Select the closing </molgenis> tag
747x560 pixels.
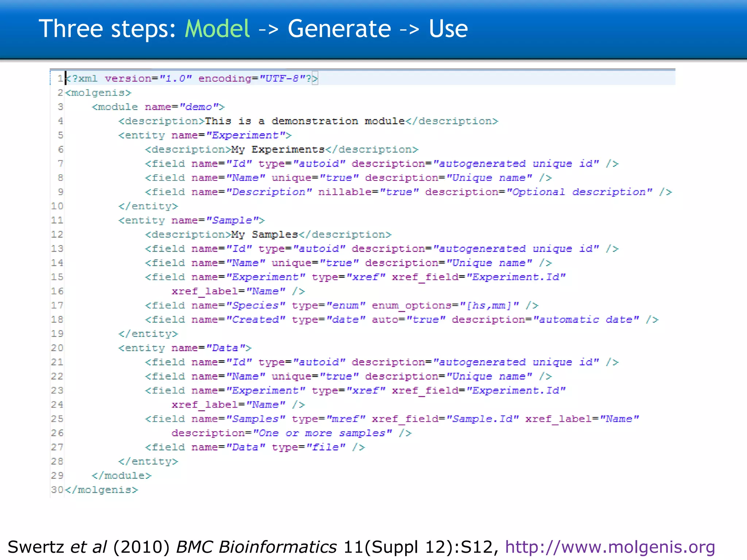(101, 490)
